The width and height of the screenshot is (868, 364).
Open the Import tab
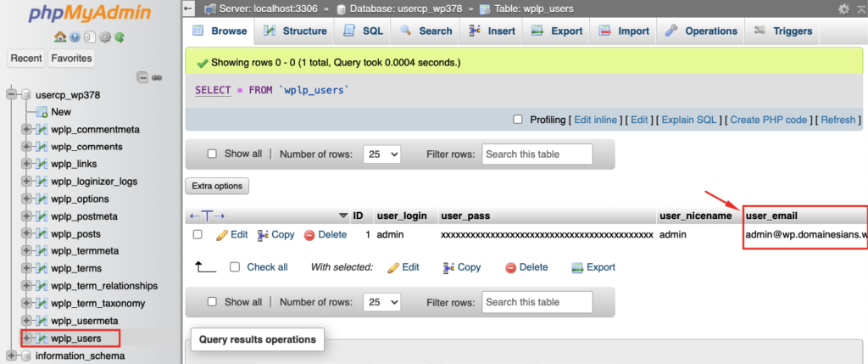coord(624,31)
